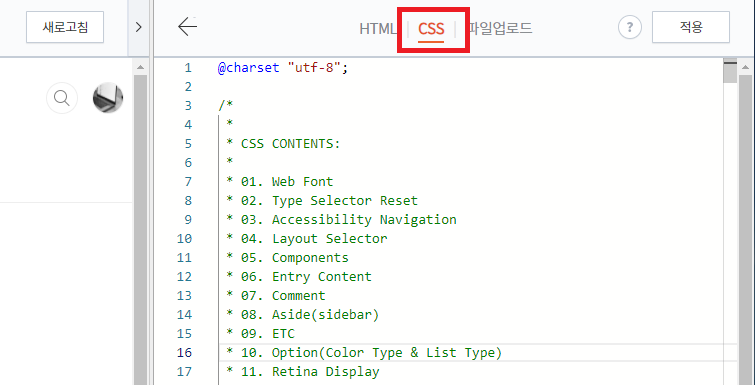Image resolution: width=755 pixels, height=385 pixels.
Task: Click the "01. Web Font" line
Action: 280,182
